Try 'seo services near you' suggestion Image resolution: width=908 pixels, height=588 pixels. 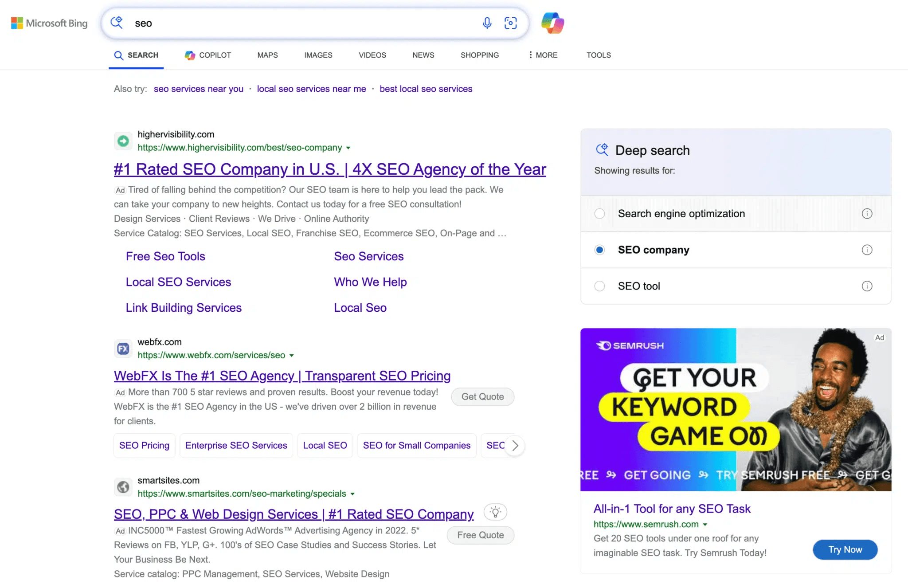click(x=199, y=89)
